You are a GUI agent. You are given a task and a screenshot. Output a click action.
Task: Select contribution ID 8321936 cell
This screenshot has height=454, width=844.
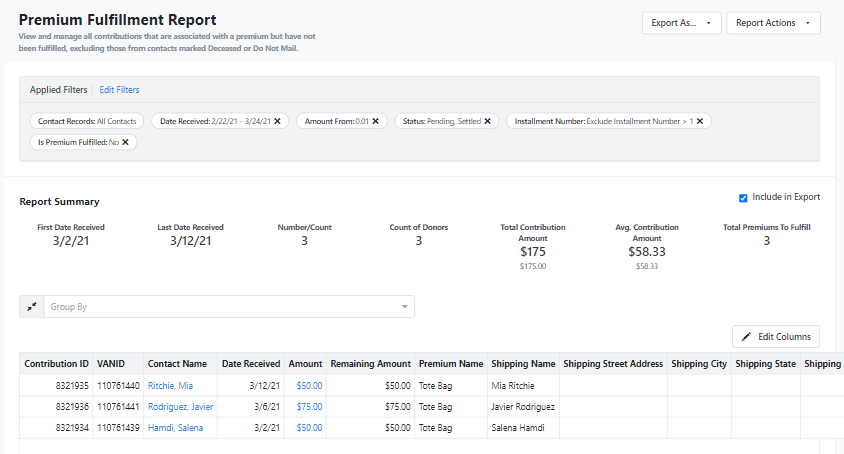tap(56, 407)
